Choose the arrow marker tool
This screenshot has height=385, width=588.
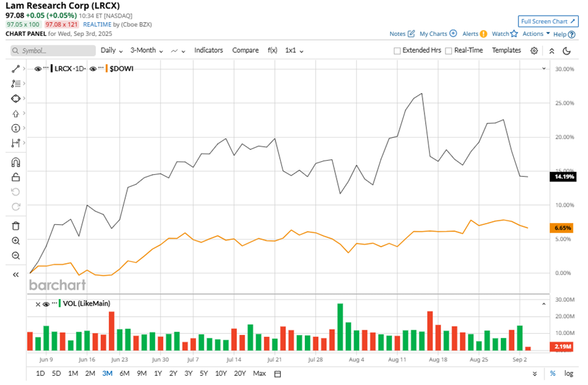(16, 113)
